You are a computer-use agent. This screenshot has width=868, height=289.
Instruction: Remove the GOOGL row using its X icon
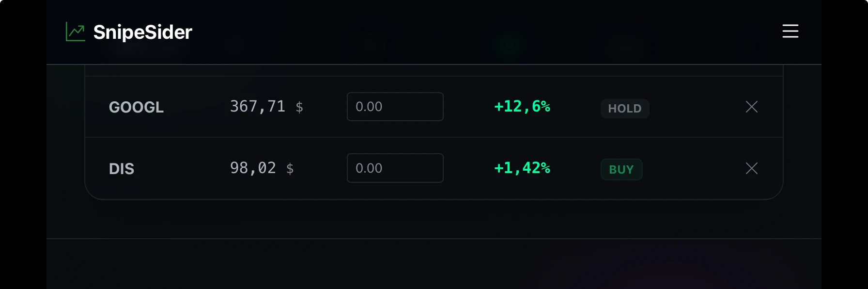pos(752,107)
